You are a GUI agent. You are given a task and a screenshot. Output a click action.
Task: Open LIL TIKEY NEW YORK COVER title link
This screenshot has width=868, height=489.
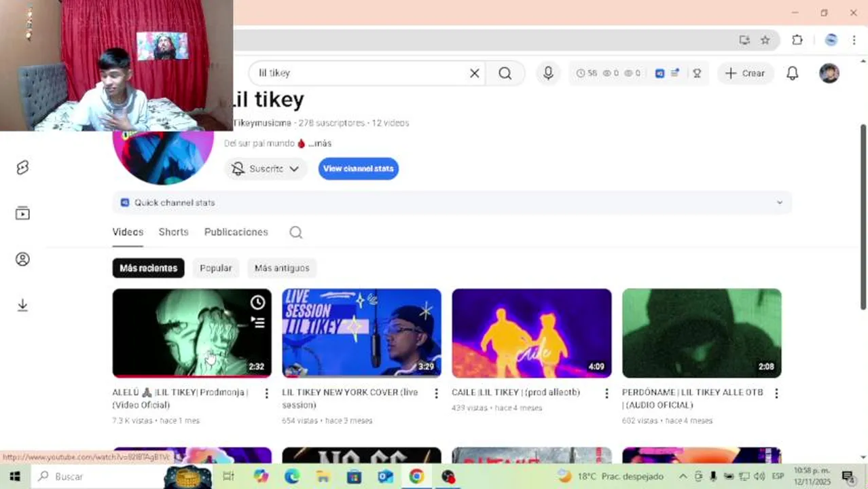(x=350, y=399)
